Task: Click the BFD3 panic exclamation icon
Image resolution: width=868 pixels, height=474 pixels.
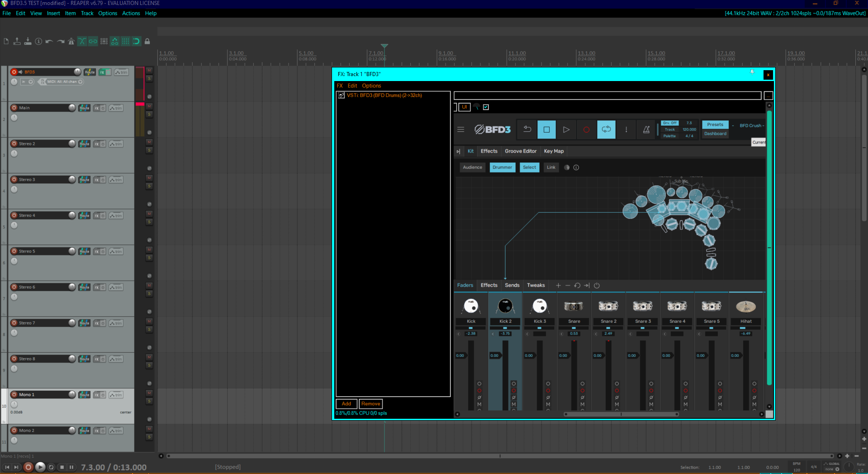Action: [x=626, y=129]
